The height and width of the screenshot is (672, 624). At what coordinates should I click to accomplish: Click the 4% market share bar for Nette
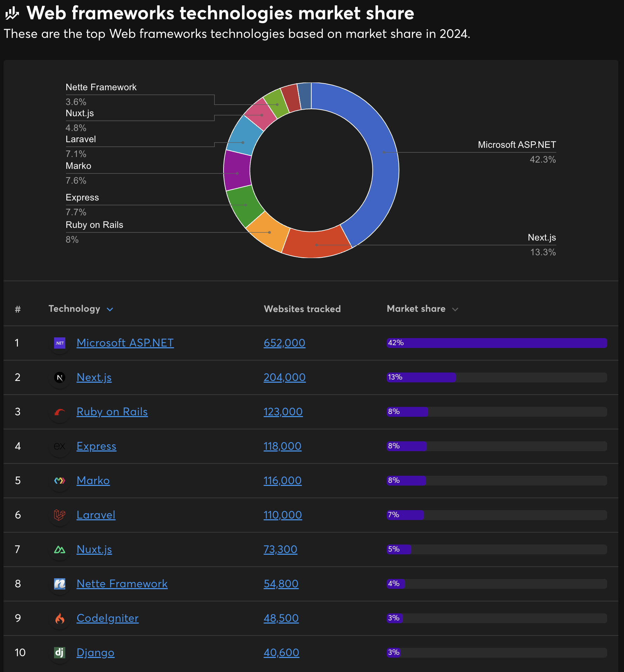click(396, 584)
